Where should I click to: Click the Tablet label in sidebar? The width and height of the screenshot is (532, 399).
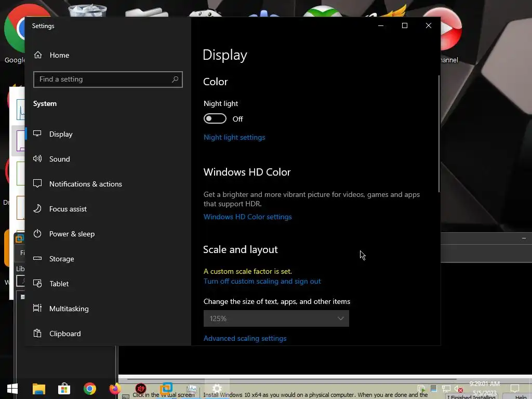point(59,284)
